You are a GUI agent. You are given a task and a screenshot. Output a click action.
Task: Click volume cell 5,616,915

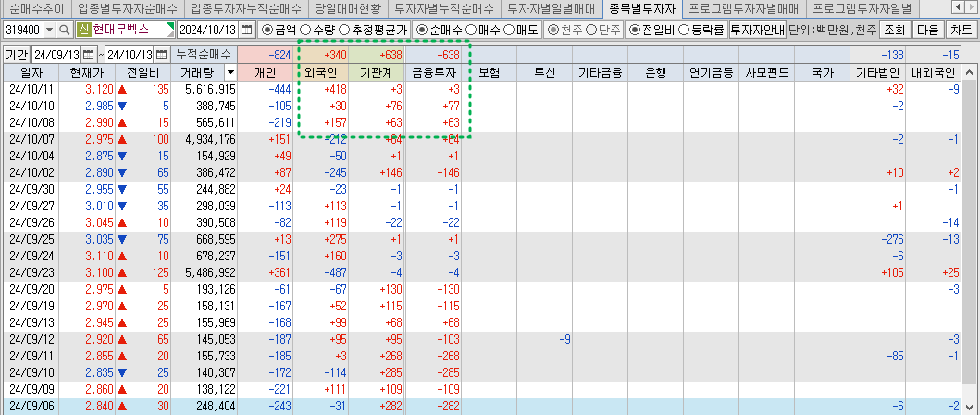(x=204, y=90)
